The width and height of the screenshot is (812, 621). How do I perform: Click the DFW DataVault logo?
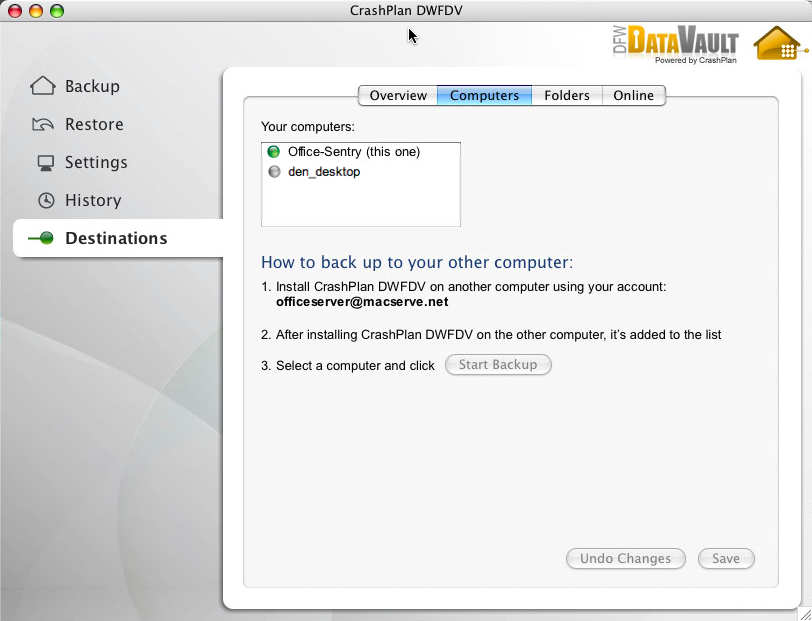[675, 40]
